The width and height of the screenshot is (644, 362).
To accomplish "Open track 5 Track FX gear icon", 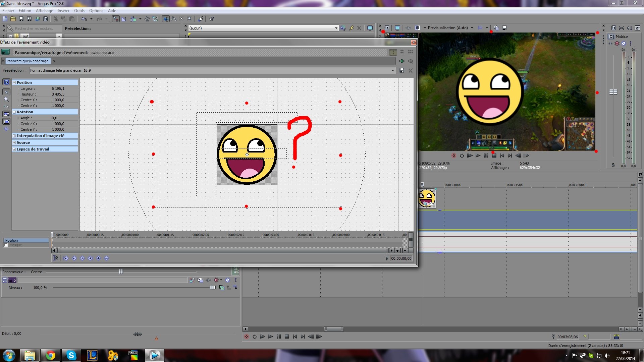I will coord(216,280).
